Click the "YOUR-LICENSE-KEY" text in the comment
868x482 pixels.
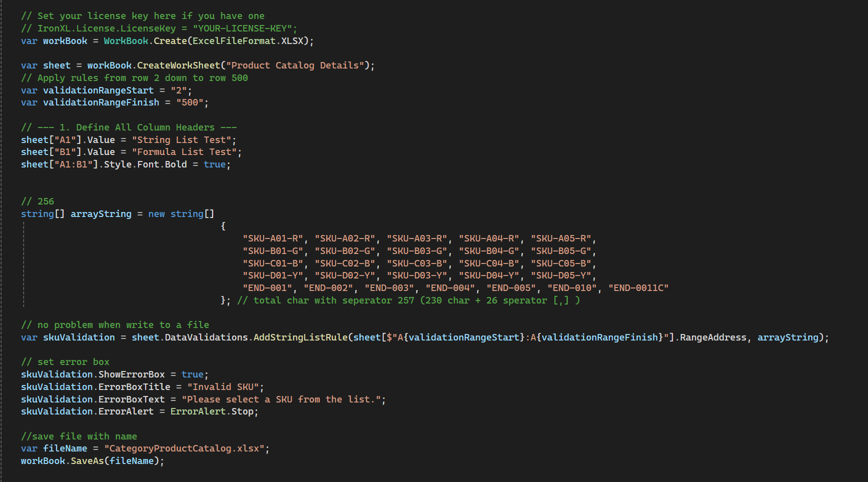coord(245,28)
